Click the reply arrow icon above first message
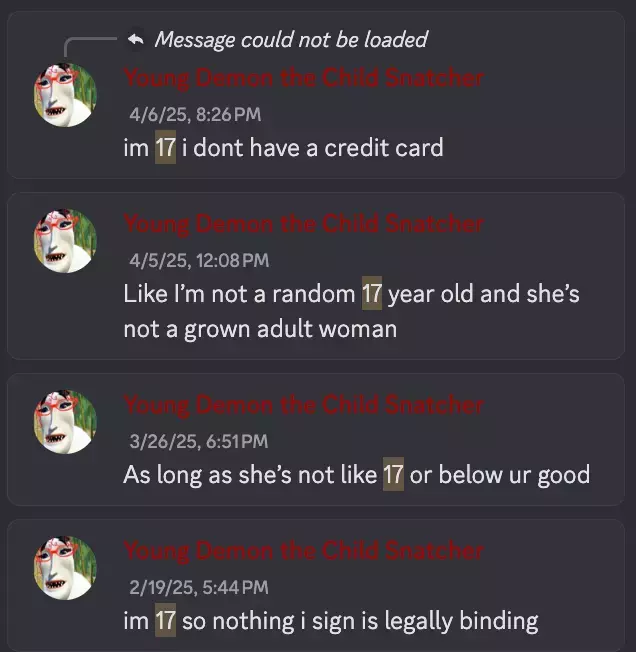 (136, 40)
